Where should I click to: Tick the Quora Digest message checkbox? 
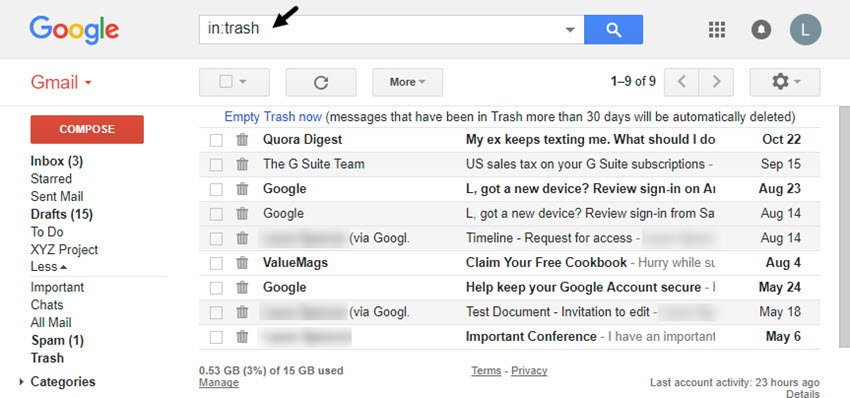[216, 140]
